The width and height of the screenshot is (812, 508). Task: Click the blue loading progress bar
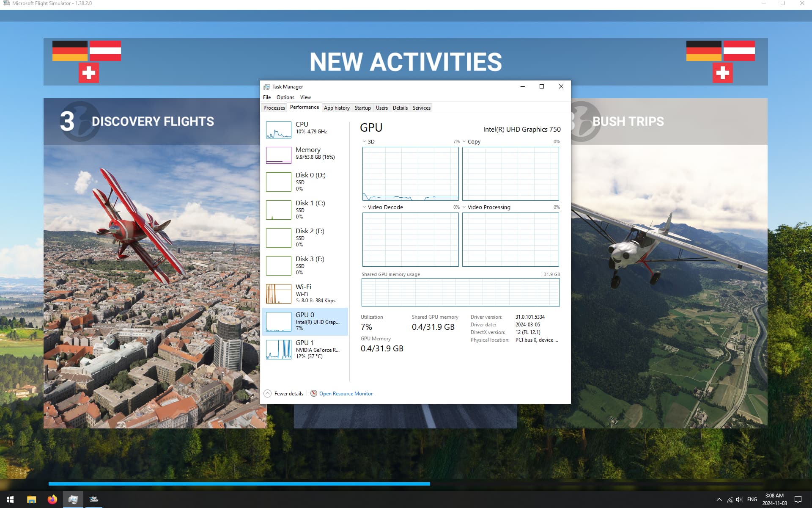[x=239, y=483]
